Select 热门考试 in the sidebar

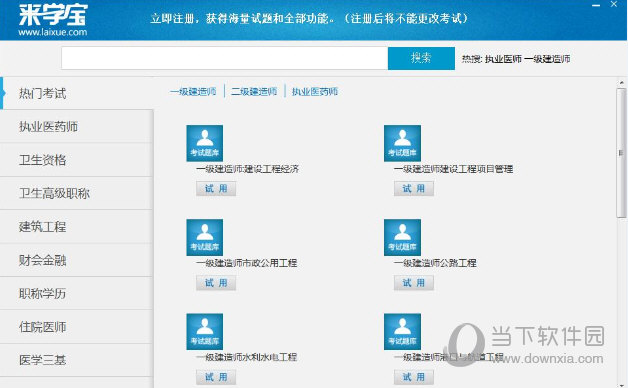click(x=76, y=93)
